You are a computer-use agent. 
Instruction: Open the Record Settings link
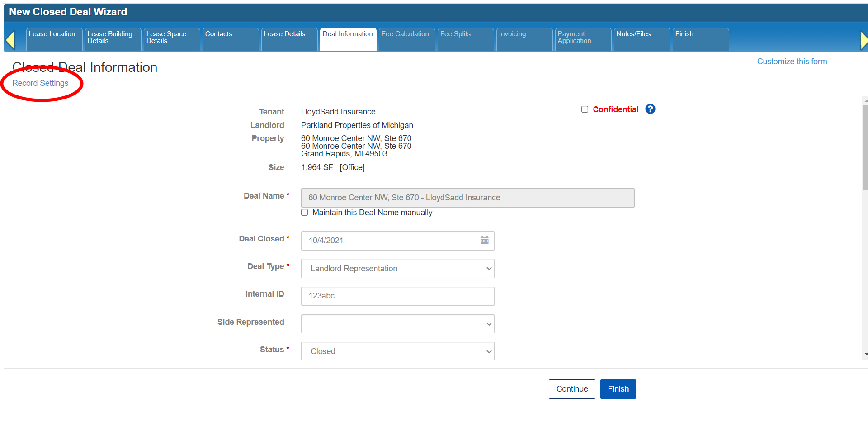pos(40,83)
